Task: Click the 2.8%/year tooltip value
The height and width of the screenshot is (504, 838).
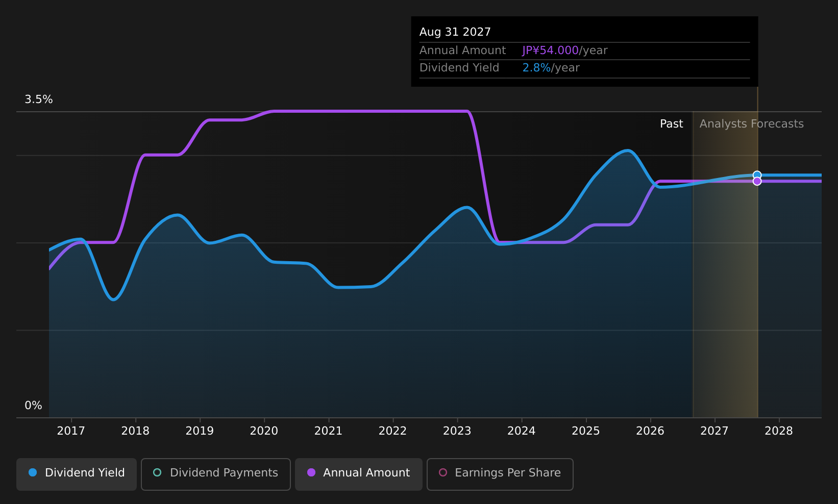Action: coord(551,68)
